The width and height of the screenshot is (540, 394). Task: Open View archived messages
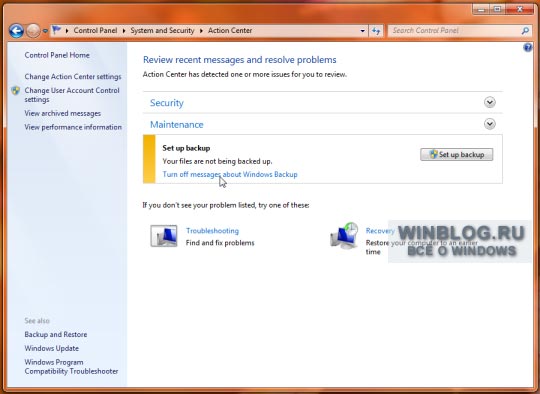(63, 113)
